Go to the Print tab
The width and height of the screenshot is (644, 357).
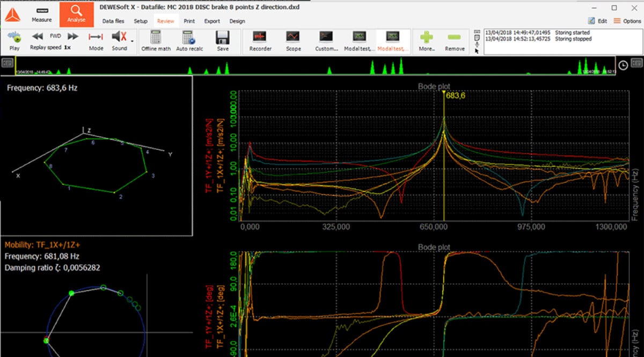coord(189,21)
